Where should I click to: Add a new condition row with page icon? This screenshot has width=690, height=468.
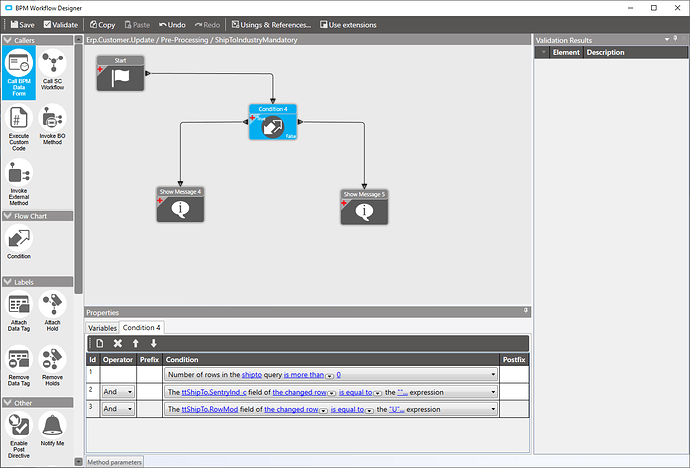tap(100, 344)
